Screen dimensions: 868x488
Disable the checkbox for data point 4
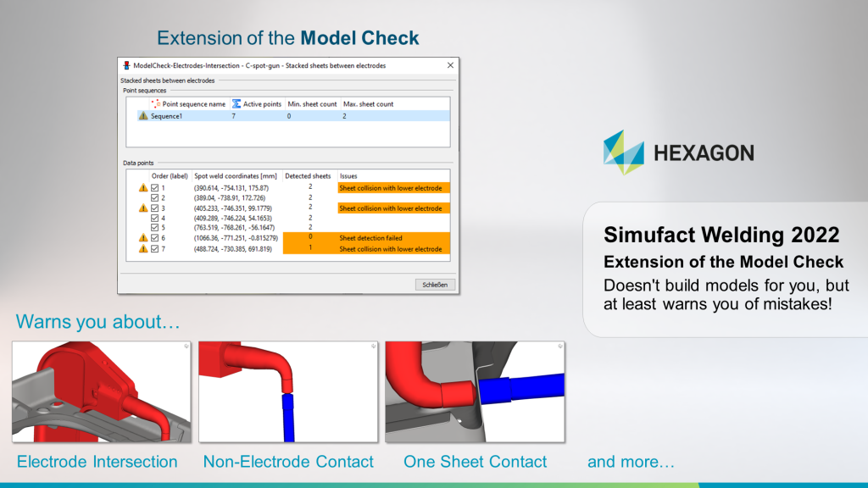click(x=154, y=217)
